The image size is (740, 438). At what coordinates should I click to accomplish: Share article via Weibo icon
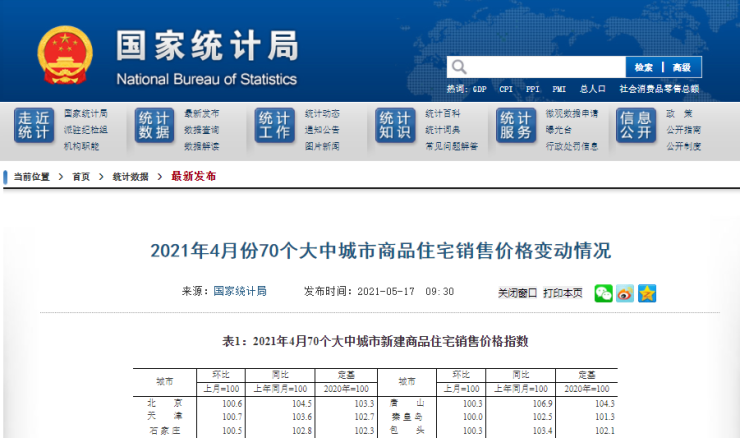point(625,293)
